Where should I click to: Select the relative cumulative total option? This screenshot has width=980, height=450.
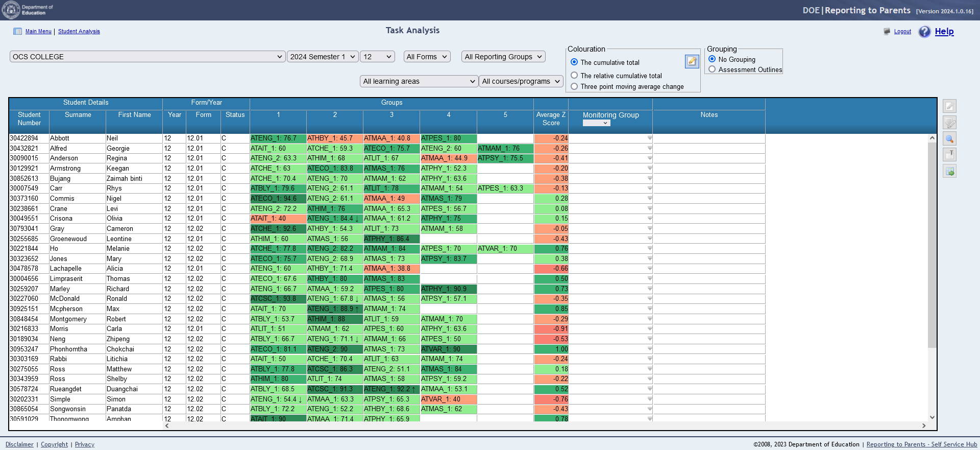point(574,76)
